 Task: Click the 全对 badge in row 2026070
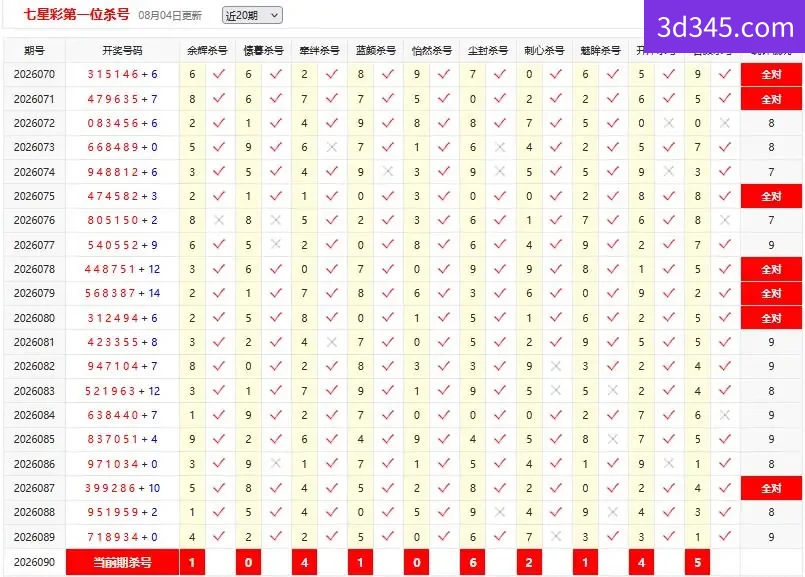coord(771,74)
